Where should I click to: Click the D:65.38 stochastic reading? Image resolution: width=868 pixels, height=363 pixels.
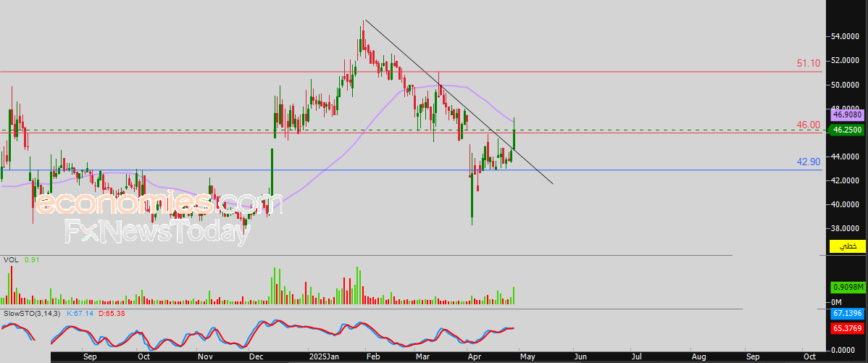113,314
